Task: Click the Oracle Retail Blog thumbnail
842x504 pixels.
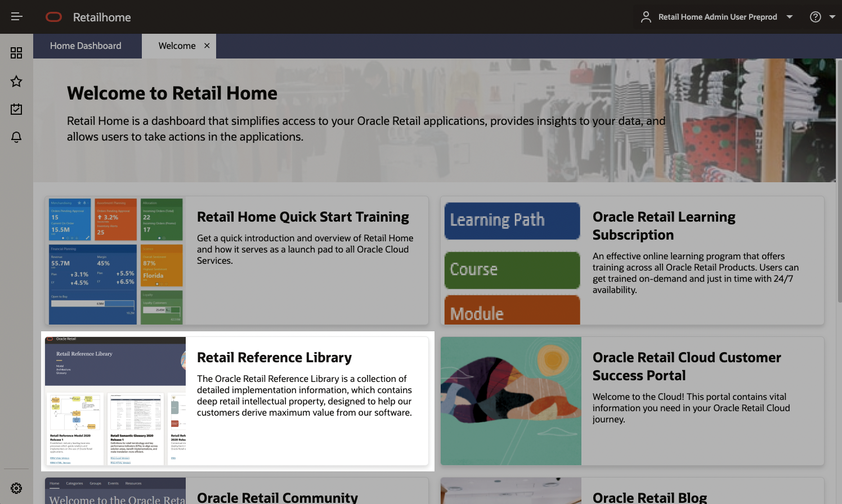Action: click(x=511, y=491)
